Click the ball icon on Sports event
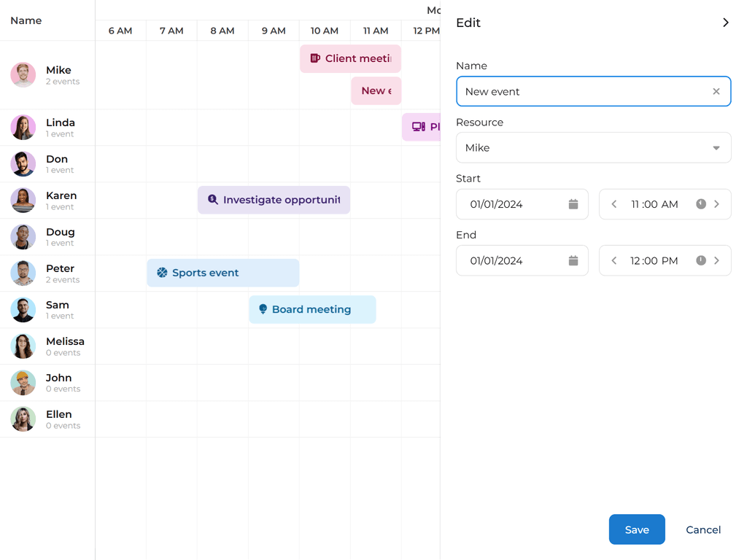This screenshot has height=560, width=747. click(x=160, y=272)
